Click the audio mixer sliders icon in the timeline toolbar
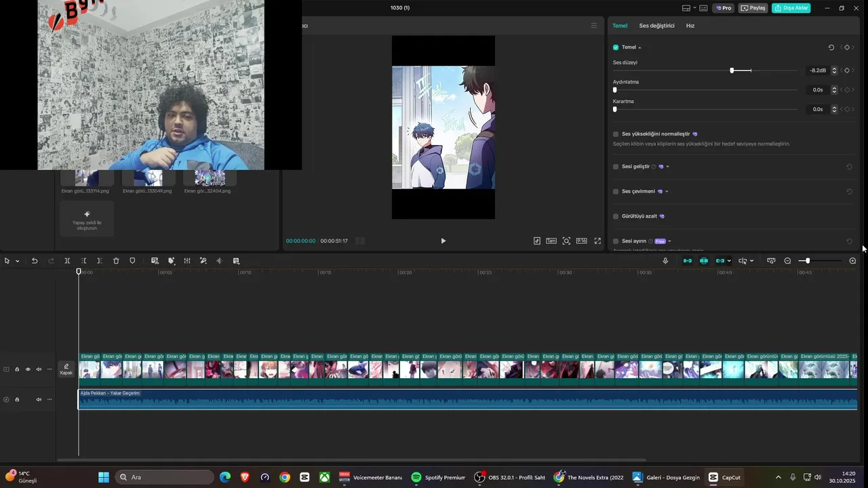The image size is (868, 488). click(187, 261)
